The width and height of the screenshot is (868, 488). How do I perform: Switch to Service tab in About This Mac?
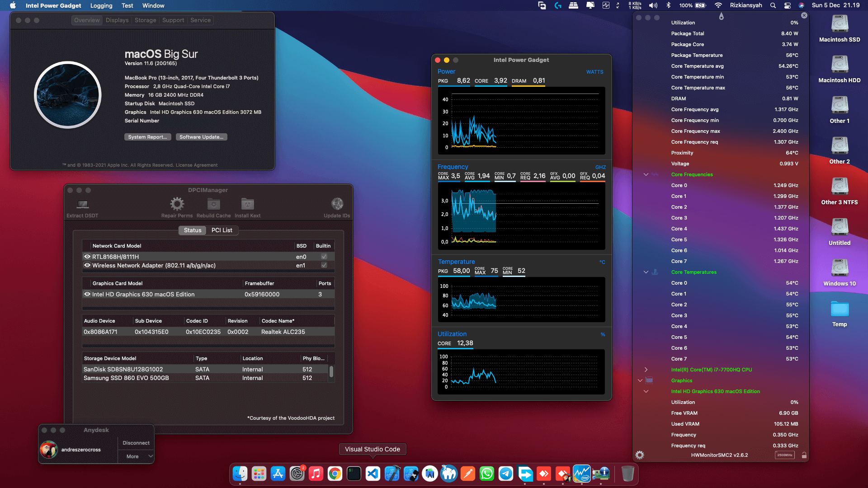click(201, 20)
